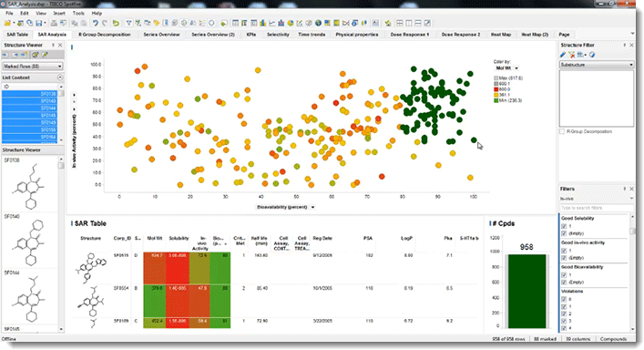Open the Color by Mol Wt dropdown

[x=506, y=68]
